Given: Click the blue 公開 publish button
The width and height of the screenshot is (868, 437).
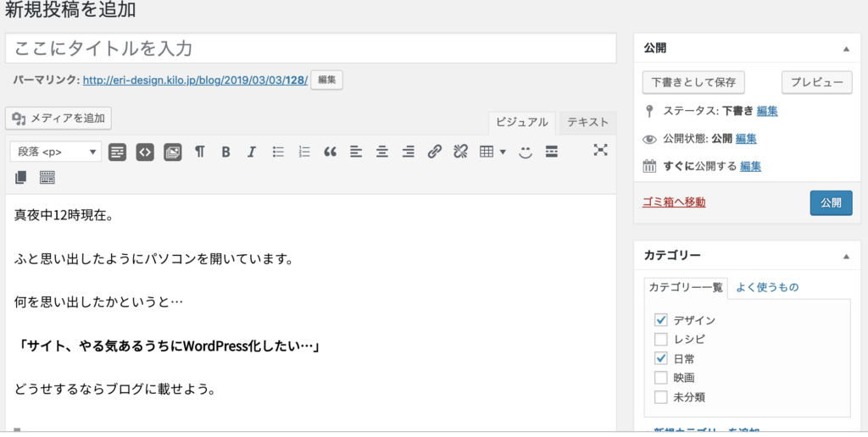Looking at the screenshot, I should click(831, 203).
